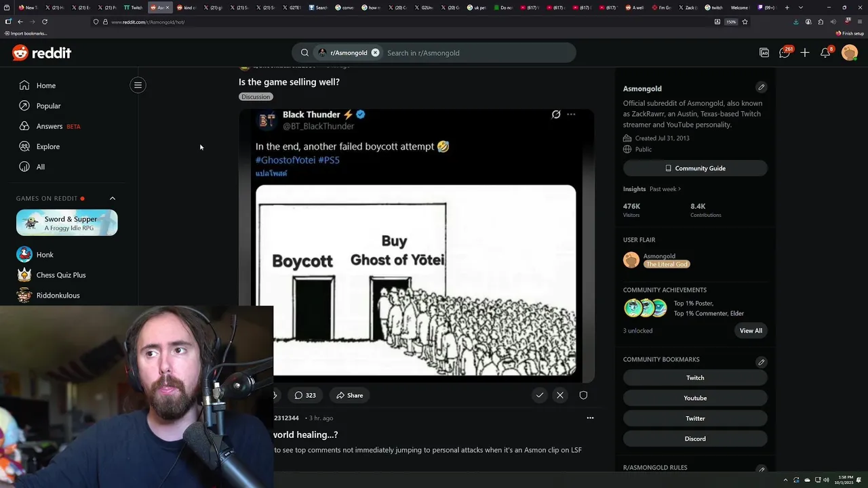Edit the R/Asmongold Rules pencil icon
The height and width of the screenshot is (488, 868).
tap(761, 469)
